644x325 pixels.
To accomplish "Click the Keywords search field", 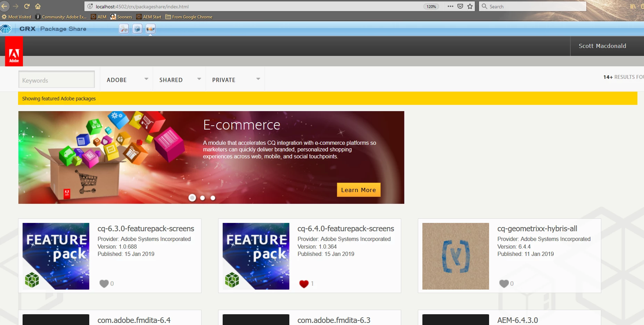I will coord(57,80).
